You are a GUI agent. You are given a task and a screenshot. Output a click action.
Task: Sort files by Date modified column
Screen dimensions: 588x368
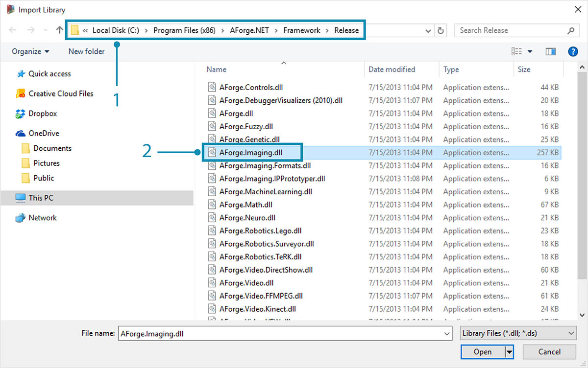(392, 69)
